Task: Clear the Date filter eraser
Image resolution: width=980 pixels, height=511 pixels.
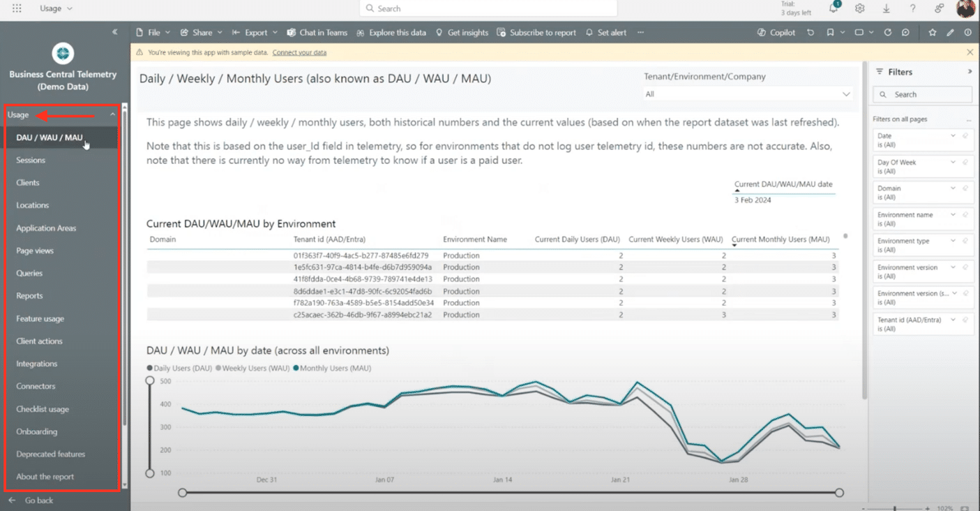Action: [x=965, y=136]
